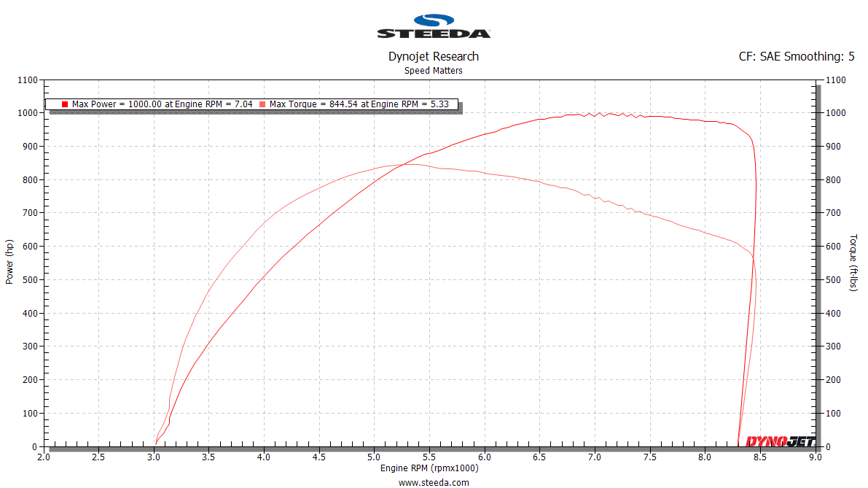
Task: Click the red Max Power legend swatch
Action: click(65, 104)
